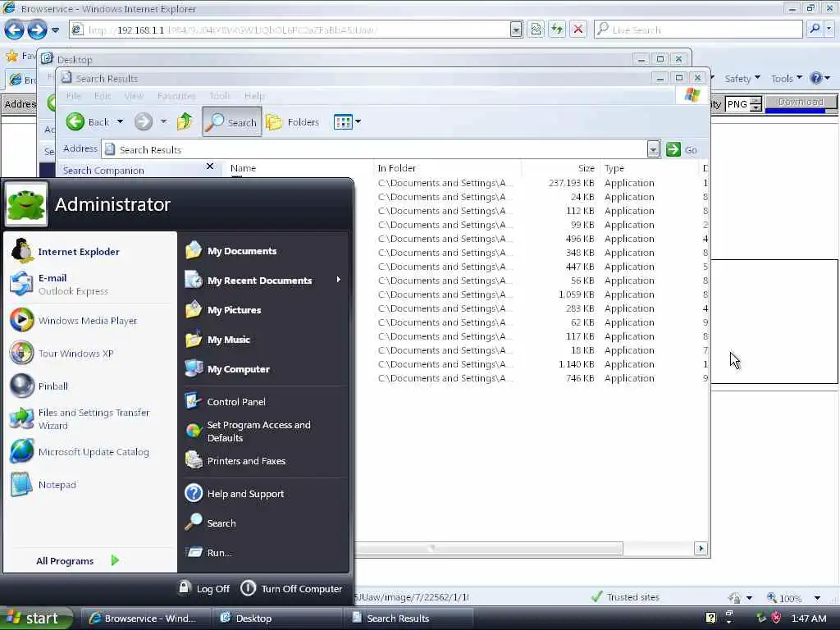Open Search from Start menu
The width and height of the screenshot is (840, 630).
point(210,523)
